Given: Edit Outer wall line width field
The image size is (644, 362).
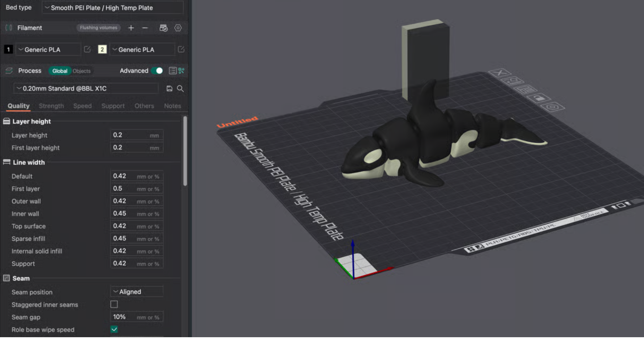Looking at the screenshot, I should [x=137, y=201].
